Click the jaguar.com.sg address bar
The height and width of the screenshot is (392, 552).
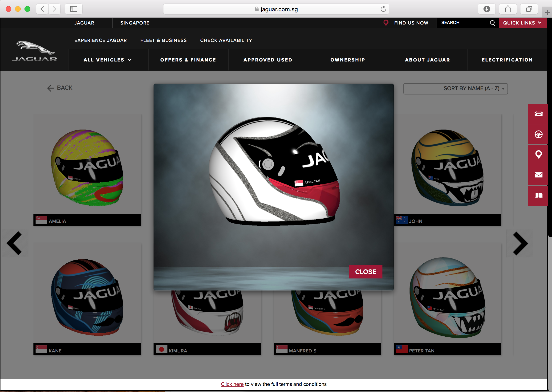point(276,9)
